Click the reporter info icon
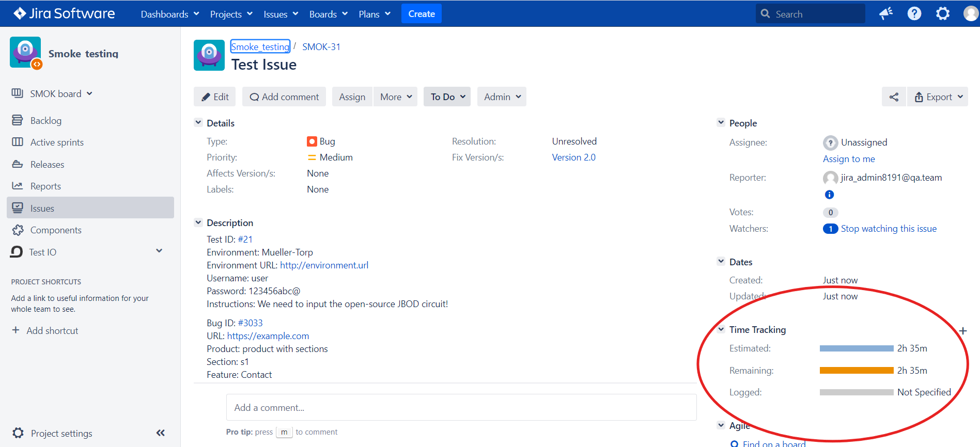980x447 pixels. coord(829,195)
